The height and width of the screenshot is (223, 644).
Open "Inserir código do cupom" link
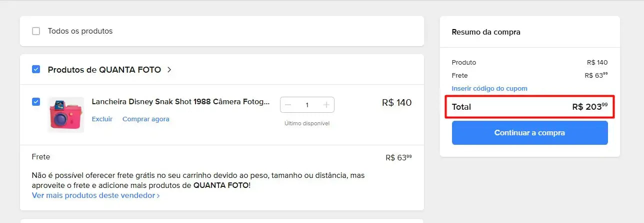[x=489, y=88]
